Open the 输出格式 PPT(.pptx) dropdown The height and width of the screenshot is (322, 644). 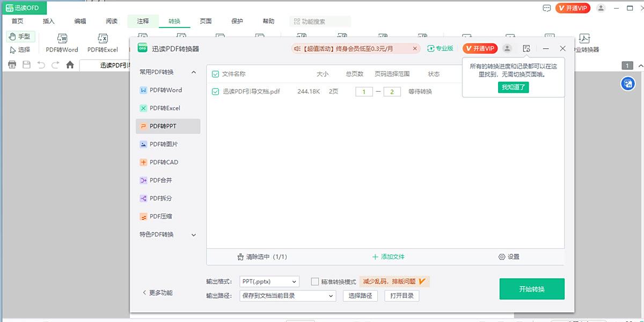click(269, 282)
